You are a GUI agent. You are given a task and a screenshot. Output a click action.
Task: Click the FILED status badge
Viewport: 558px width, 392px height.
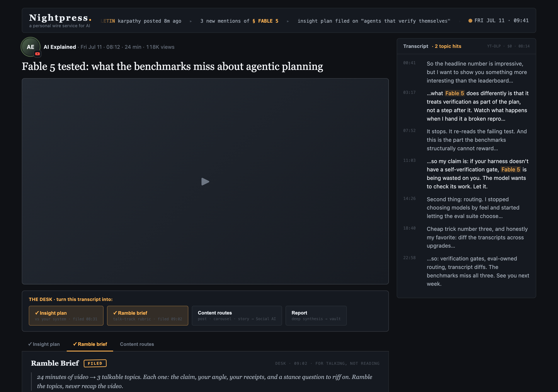[x=95, y=363]
